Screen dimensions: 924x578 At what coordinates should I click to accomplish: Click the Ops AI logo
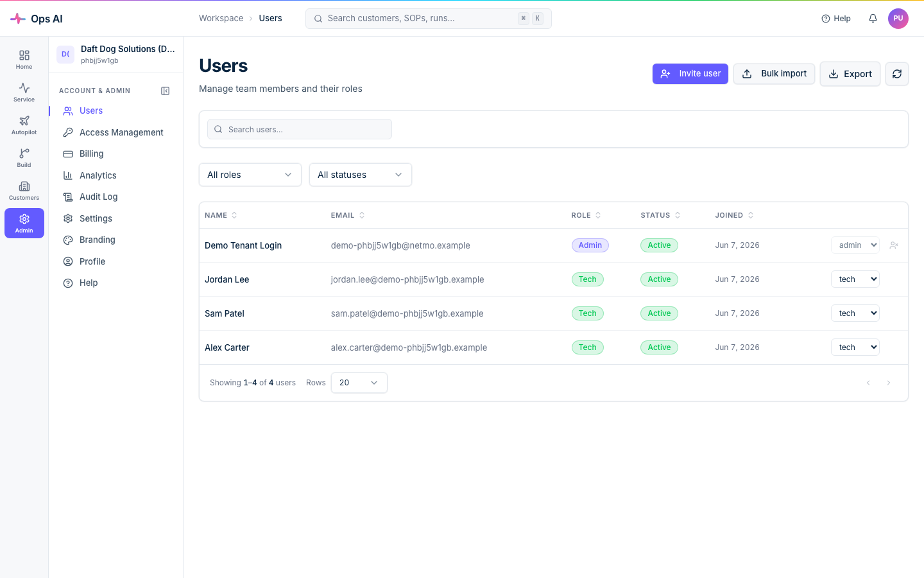[37, 19]
